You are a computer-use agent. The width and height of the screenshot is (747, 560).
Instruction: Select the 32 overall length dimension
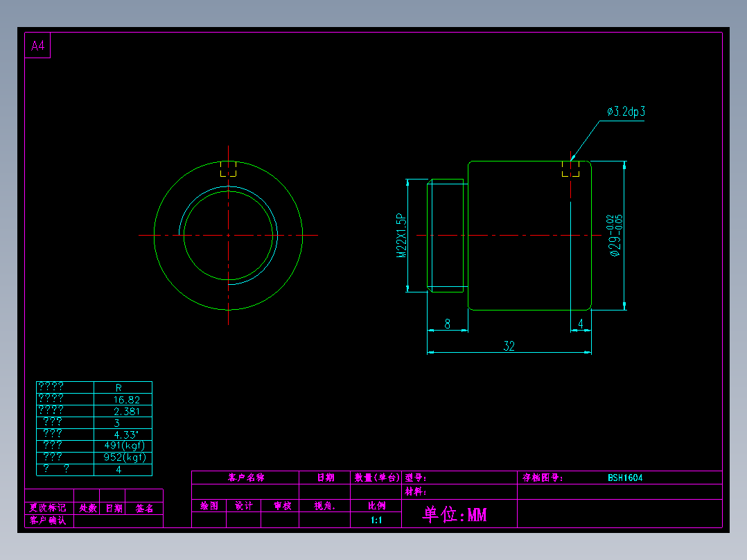(509, 346)
